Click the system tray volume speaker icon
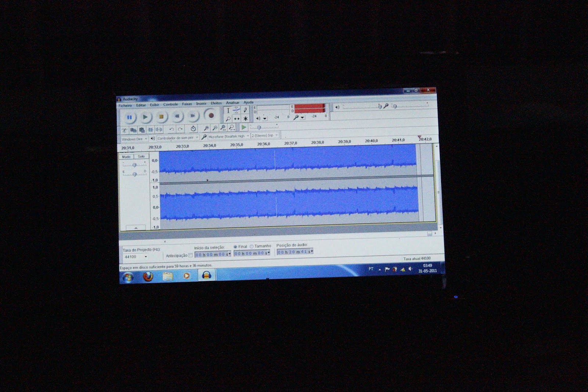 [410, 269]
